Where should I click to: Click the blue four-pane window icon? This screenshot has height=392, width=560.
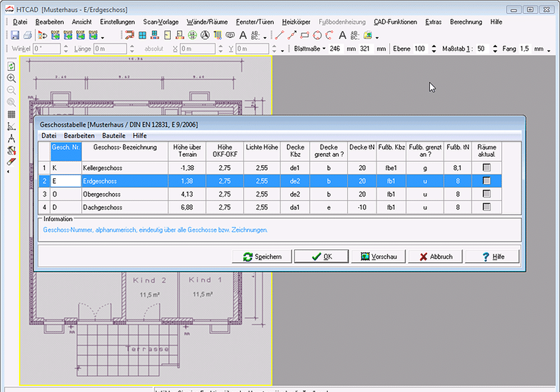(x=142, y=35)
